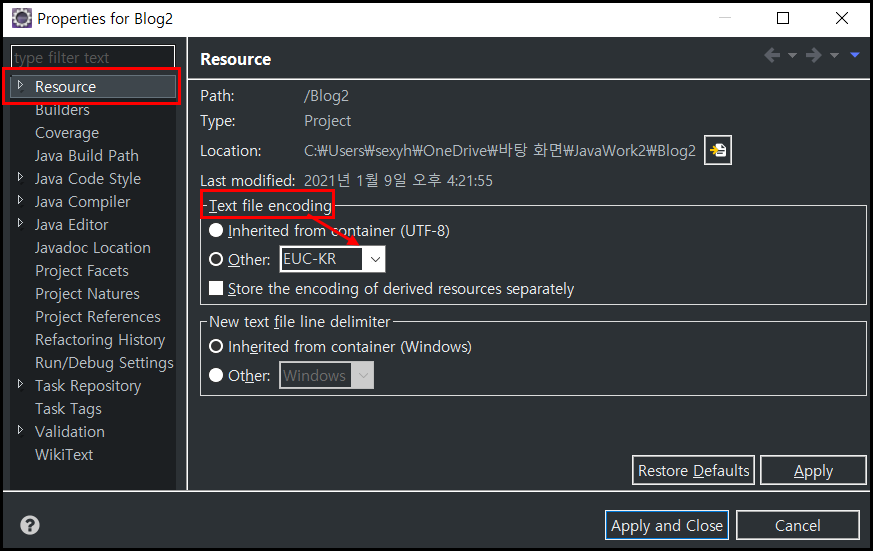Click the location path C:\Users\sexyh text
The width and height of the screenshot is (873, 551).
499,150
